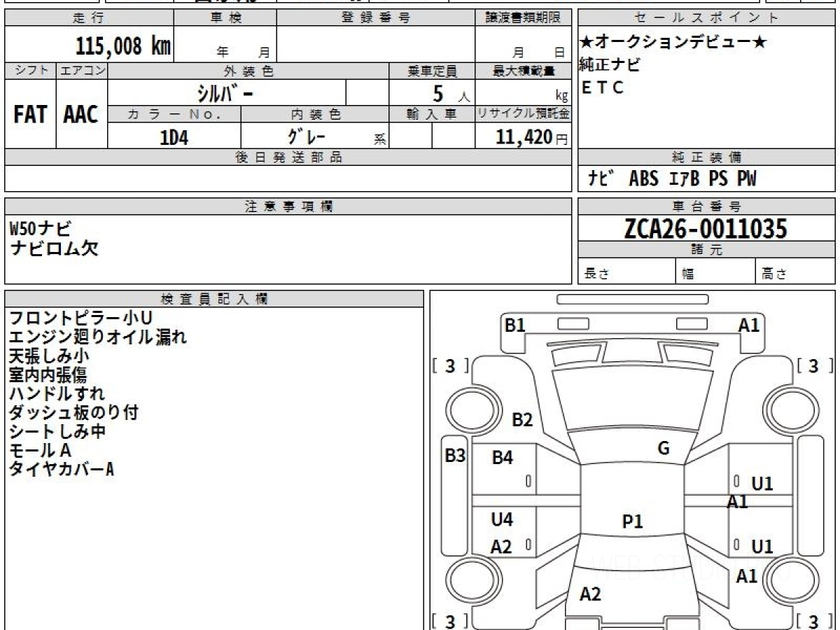Select the 登録番号 header cell
The image size is (840, 630).
tap(377, 18)
